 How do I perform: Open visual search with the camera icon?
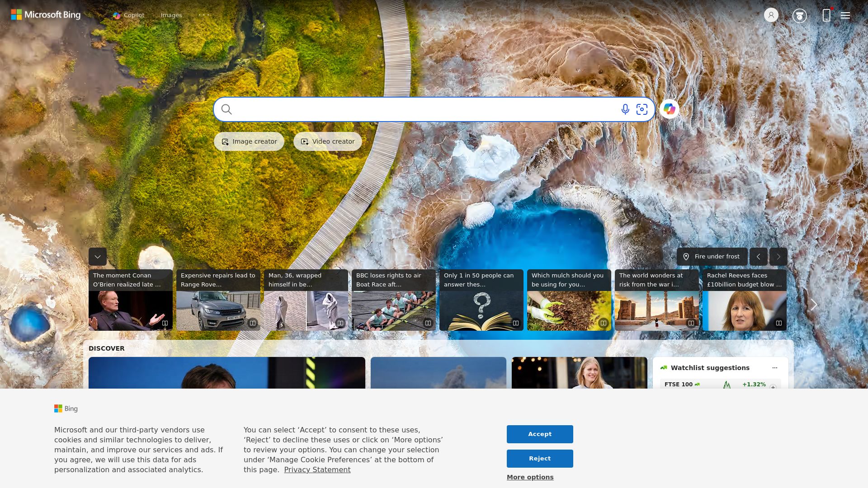[x=642, y=109]
